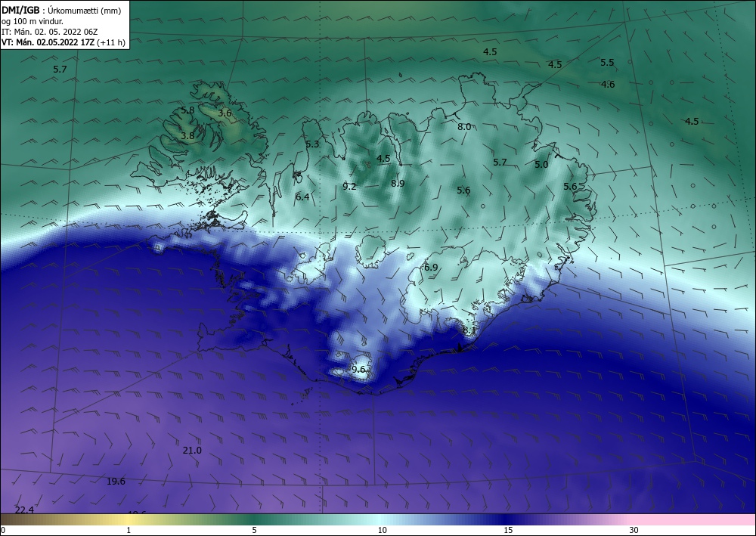Click the colorbar tick label 30
This screenshot has height=536, width=756.
coord(634,530)
